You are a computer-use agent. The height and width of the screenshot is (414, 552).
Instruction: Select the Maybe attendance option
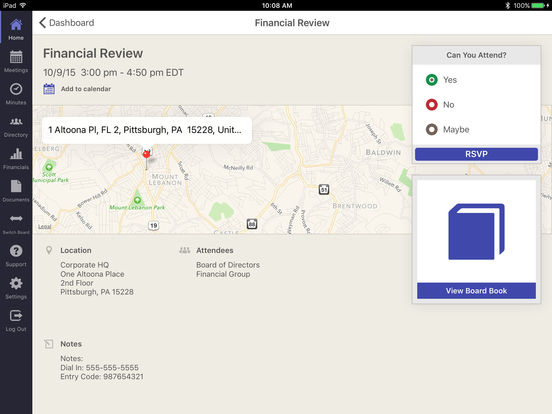point(432,130)
